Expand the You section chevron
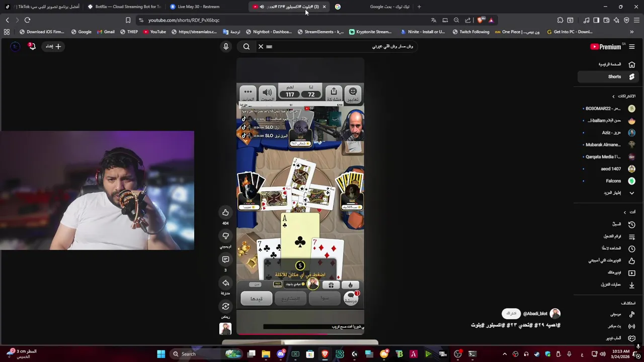This screenshot has width=644, height=362. [x=625, y=212]
